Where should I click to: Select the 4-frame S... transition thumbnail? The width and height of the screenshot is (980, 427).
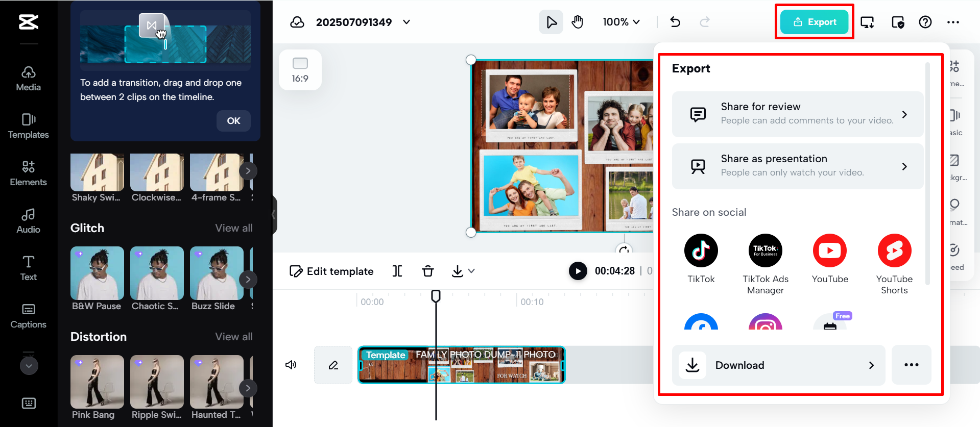pyautogui.click(x=217, y=172)
